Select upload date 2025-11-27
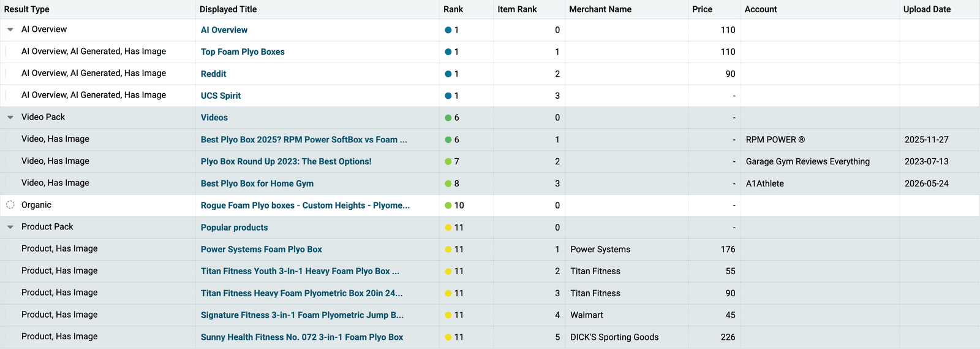 point(927,140)
